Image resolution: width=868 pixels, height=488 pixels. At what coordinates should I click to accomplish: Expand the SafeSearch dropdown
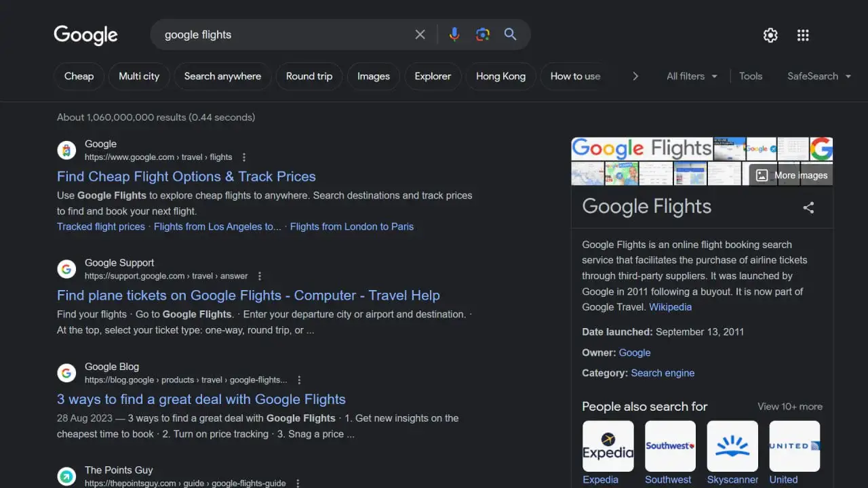coord(819,76)
